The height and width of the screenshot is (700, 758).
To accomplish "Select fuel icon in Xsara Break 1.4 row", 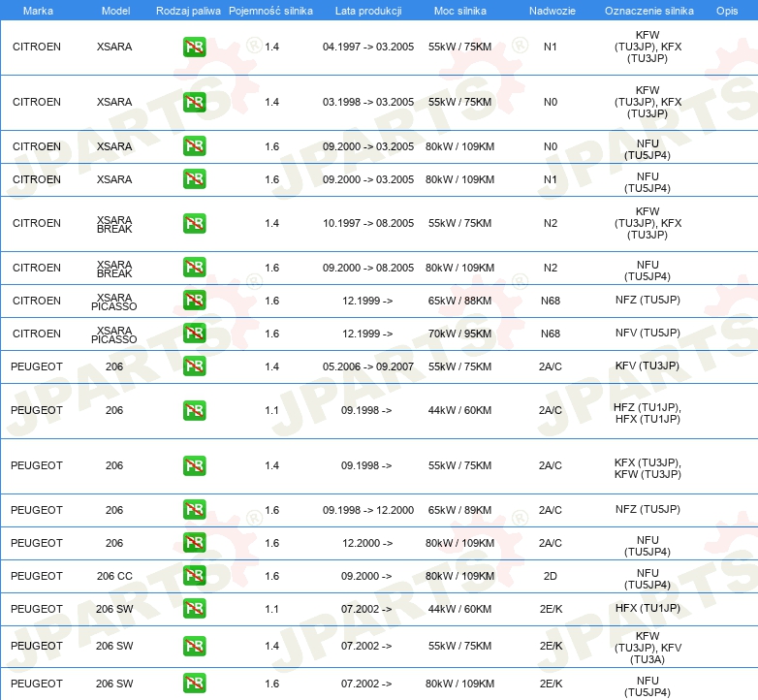I will pyautogui.click(x=194, y=223).
